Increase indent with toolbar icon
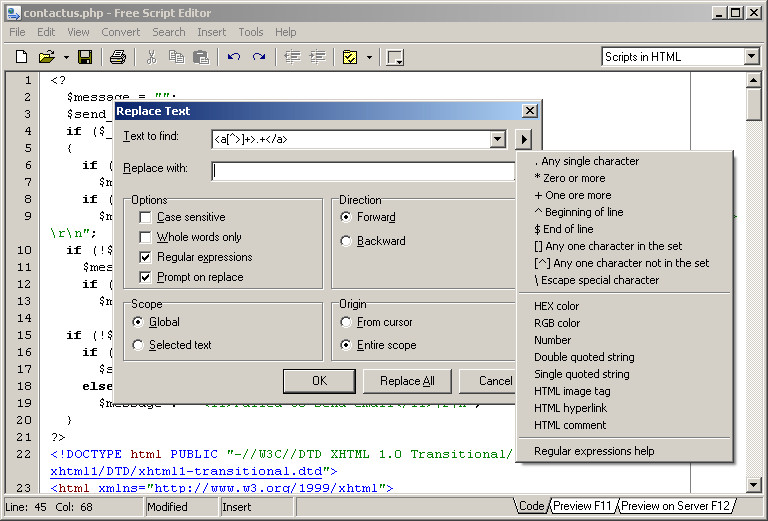 click(317, 57)
